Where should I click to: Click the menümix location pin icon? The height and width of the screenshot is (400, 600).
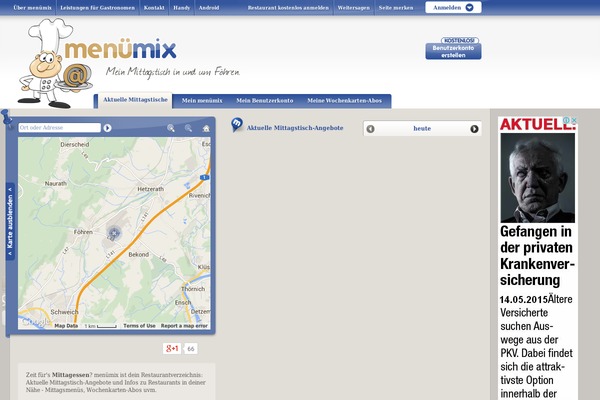click(237, 125)
